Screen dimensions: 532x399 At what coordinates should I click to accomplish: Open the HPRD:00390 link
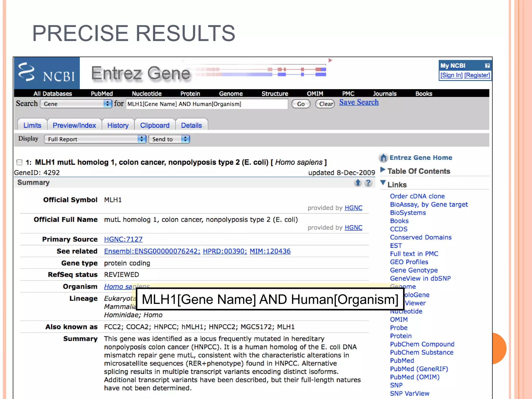click(x=225, y=251)
